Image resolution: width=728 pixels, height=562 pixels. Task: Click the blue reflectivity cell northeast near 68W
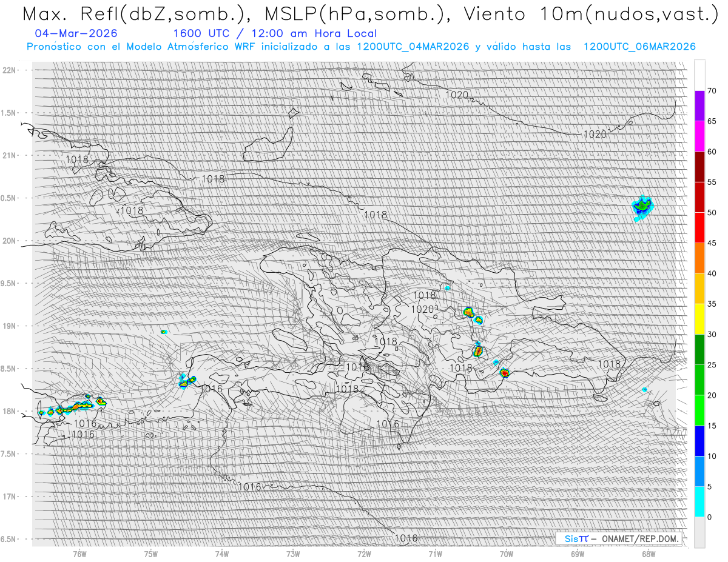point(642,207)
